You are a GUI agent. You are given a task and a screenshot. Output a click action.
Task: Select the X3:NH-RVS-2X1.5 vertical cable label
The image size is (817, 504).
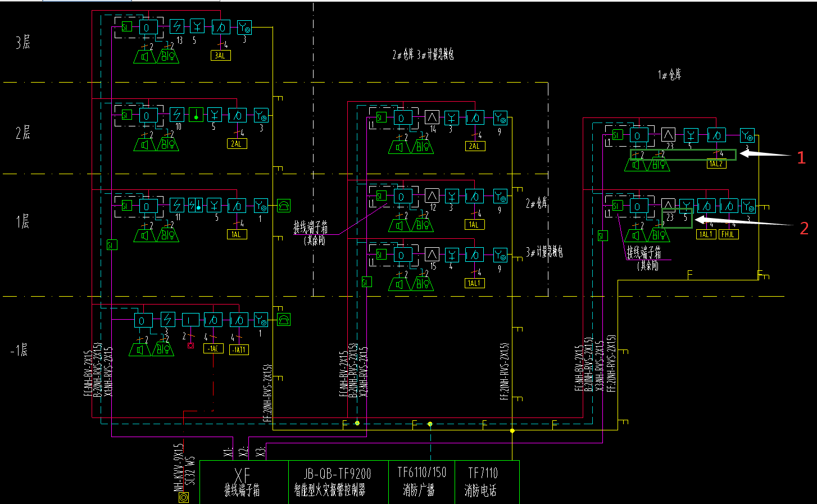(600, 366)
